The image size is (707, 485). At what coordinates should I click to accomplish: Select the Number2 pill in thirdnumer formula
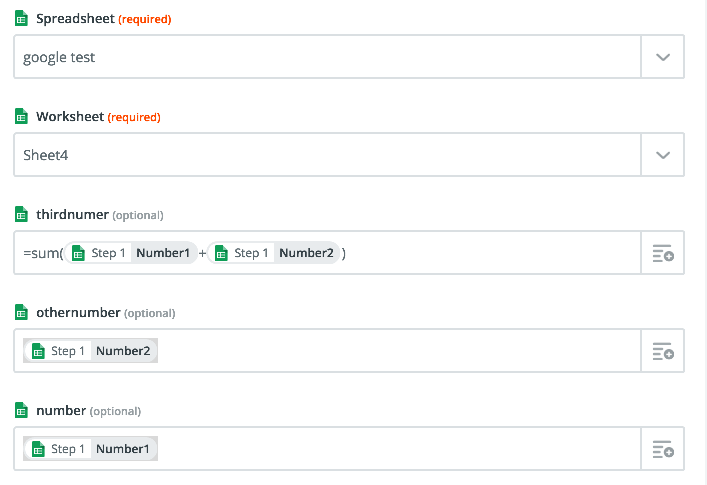273,253
